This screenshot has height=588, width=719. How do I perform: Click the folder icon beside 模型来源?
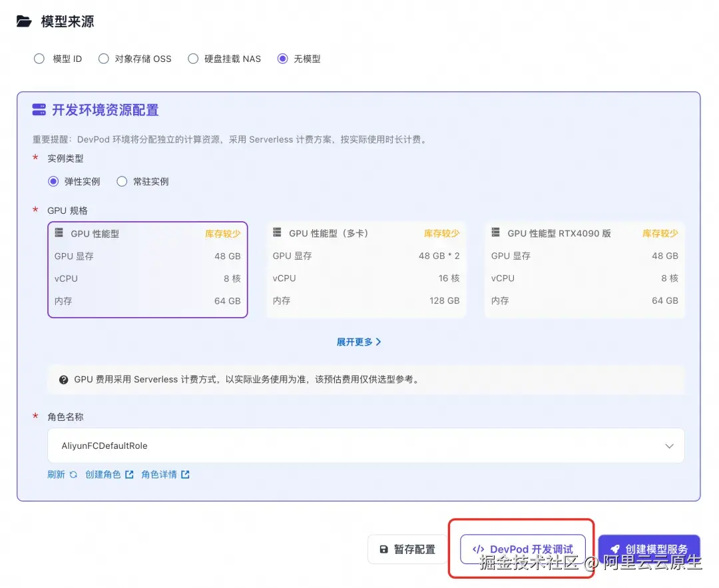(x=24, y=21)
